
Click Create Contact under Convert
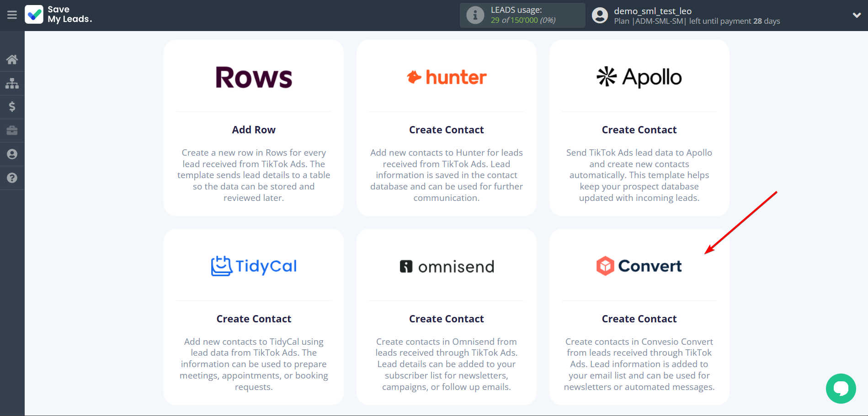click(x=639, y=319)
